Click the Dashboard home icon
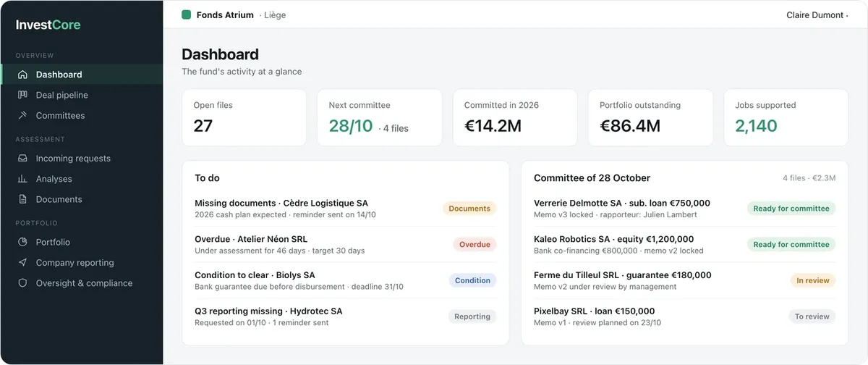Screen dimensions: 868x365 pyautogui.click(x=22, y=75)
